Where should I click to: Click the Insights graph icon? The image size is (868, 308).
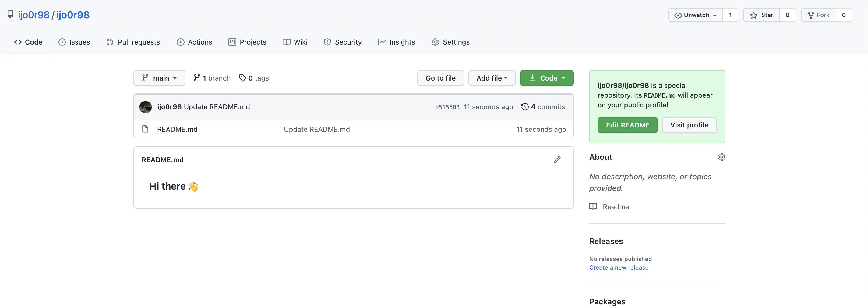[382, 42]
